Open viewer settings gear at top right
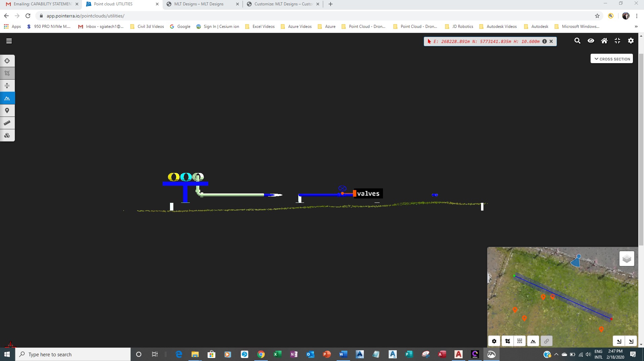The image size is (644, 361). point(631,41)
